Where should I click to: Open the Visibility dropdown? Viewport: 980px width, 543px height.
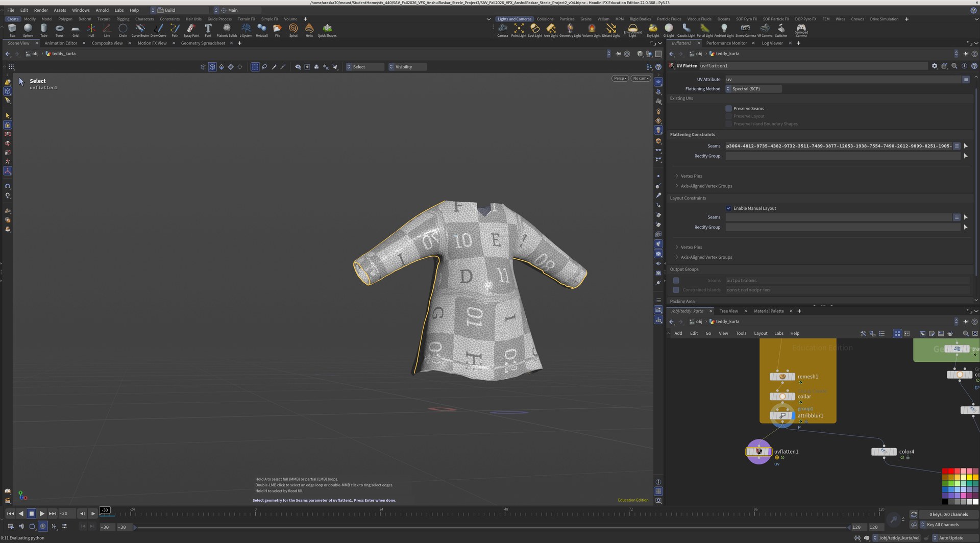click(407, 67)
